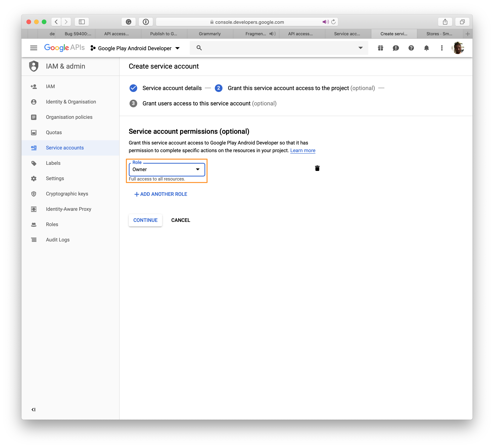Click the Service accounts menu item
The height and width of the screenshot is (448, 494).
(65, 148)
